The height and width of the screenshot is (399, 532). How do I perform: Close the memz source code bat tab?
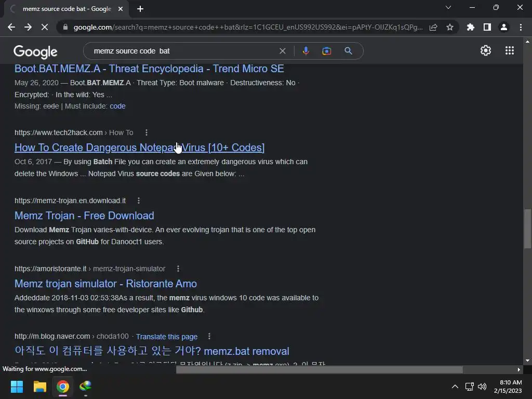click(121, 9)
